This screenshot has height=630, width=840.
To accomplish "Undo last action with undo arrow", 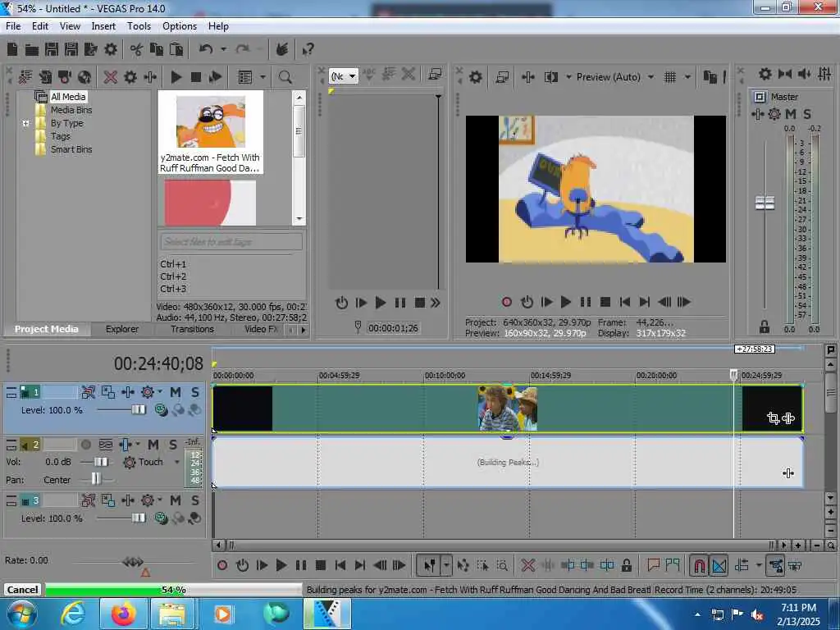I will click(x=206, y=49).
